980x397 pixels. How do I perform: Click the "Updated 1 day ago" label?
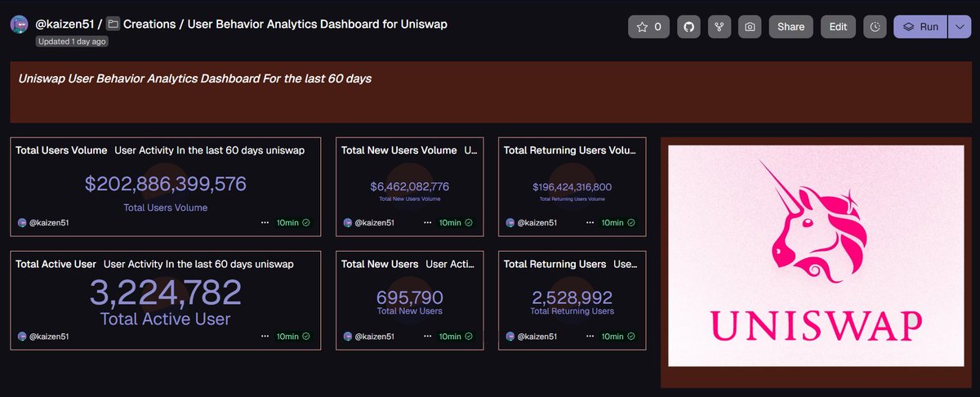pyautogui.click(x=72, y=41)
